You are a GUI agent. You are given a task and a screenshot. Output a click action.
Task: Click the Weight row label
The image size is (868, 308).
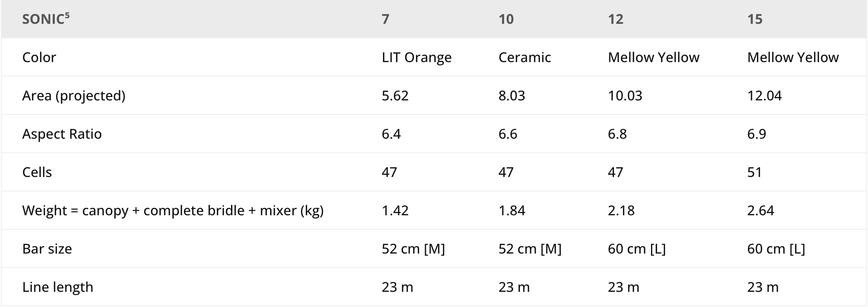[x=173, y=211]
